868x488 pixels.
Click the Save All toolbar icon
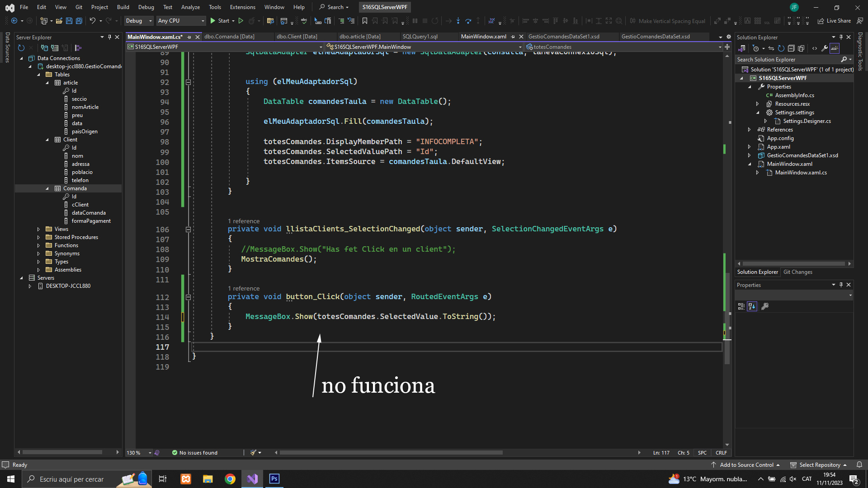(x=79, y=21)
